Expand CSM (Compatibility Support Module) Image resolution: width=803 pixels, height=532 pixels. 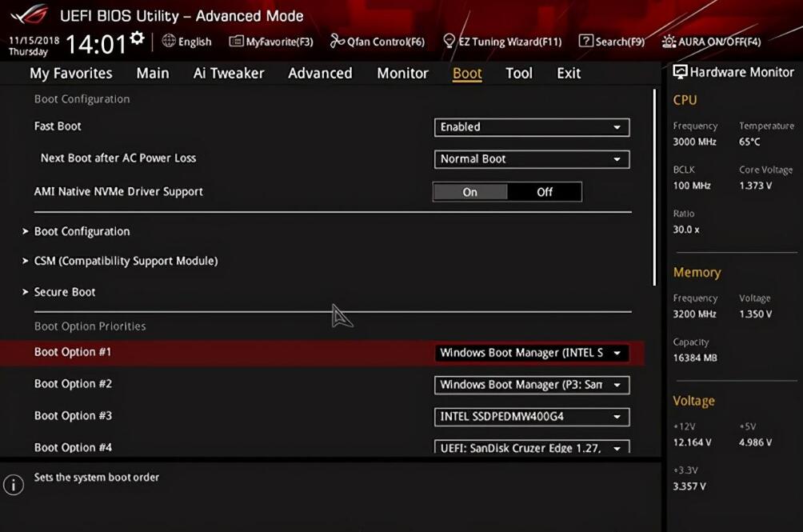(x=126, y=261)
